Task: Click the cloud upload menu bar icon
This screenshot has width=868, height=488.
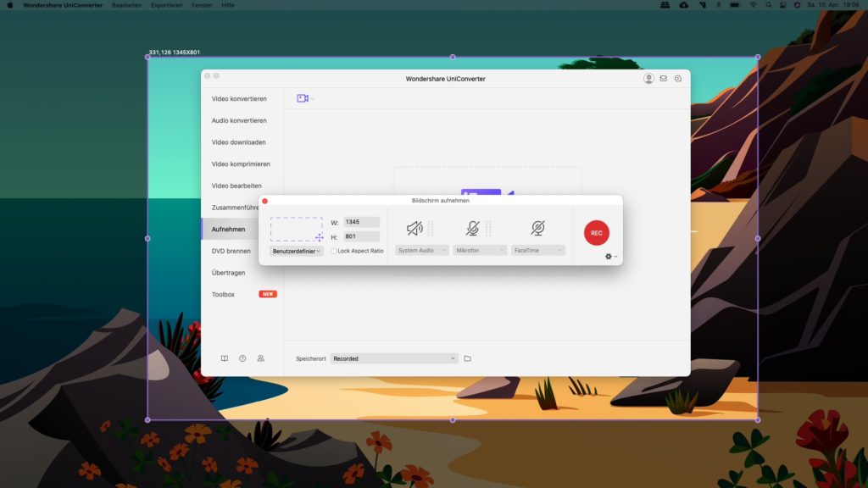Action: (x=684, y=5)
